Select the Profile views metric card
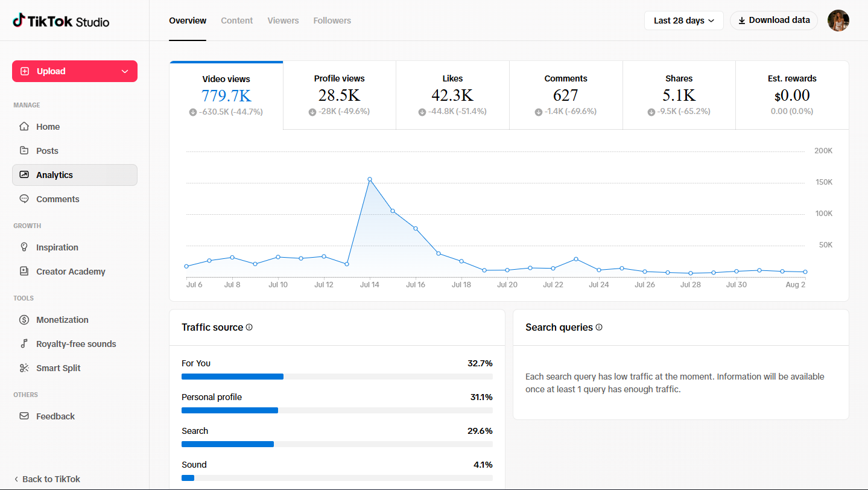Screen dimensions: 868x490 [x=340, y=95]
